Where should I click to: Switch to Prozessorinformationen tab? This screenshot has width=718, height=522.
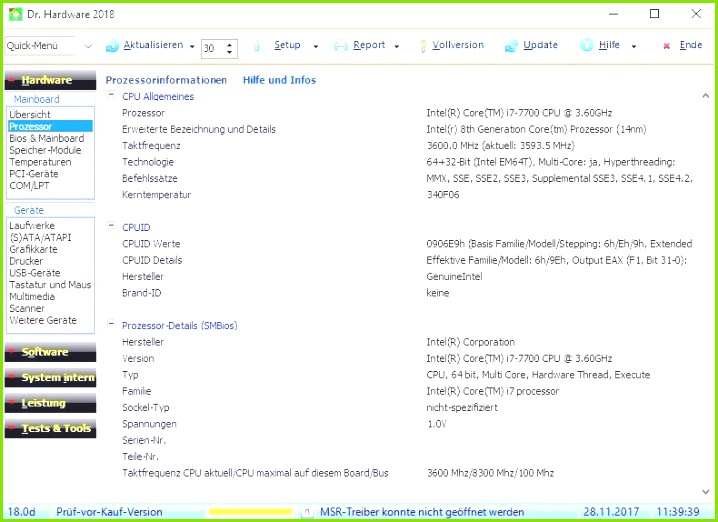[x=166, y=80]
